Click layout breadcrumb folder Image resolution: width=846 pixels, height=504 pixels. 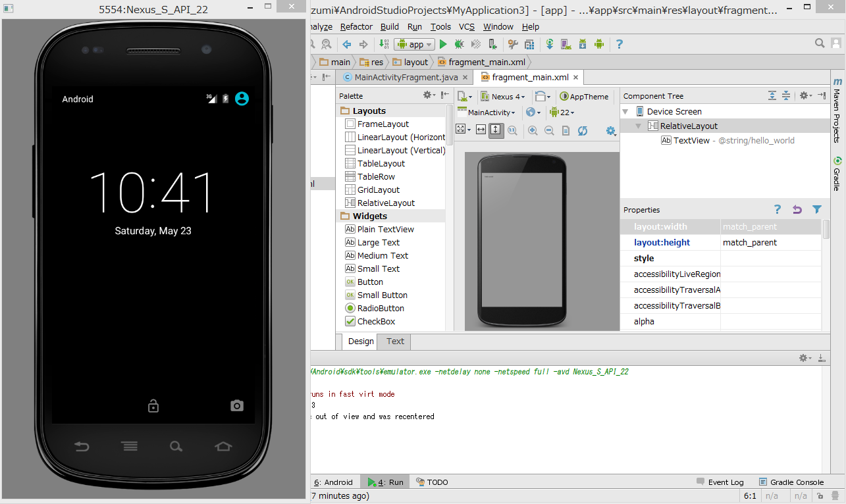(410, 62)
